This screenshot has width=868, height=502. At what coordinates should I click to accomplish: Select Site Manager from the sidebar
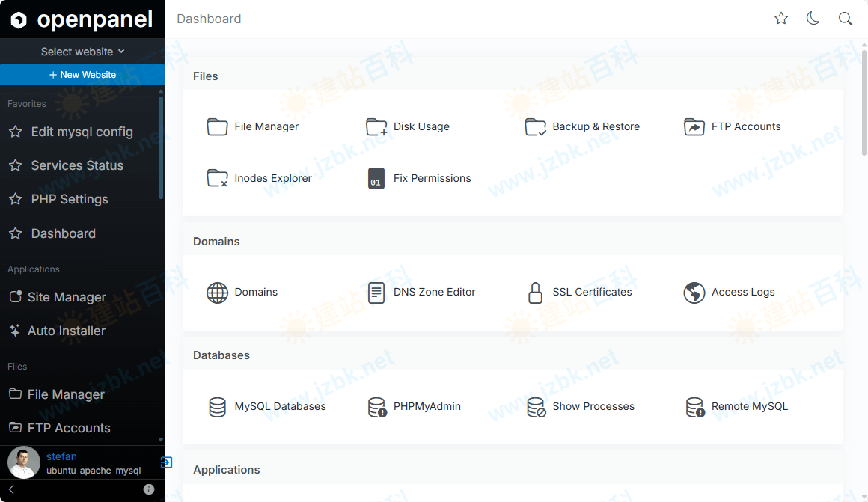point(66,296)
